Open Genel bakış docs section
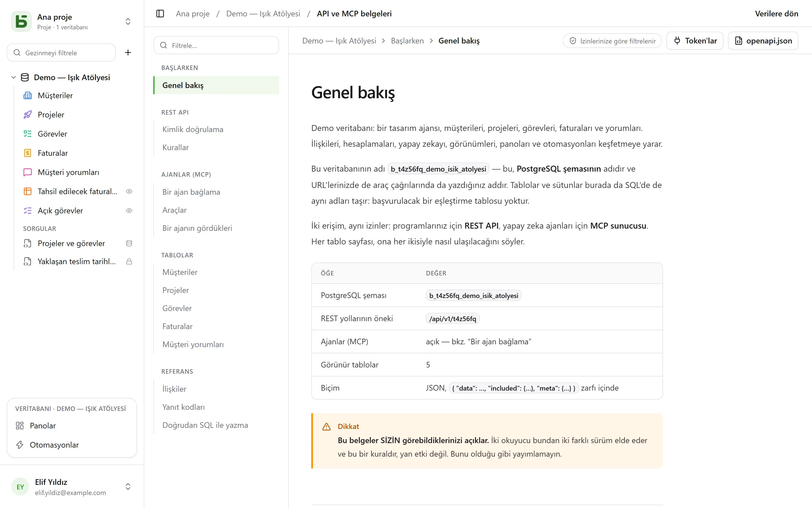The width and height of the screenshot is (812, 508). pos(217,85)
